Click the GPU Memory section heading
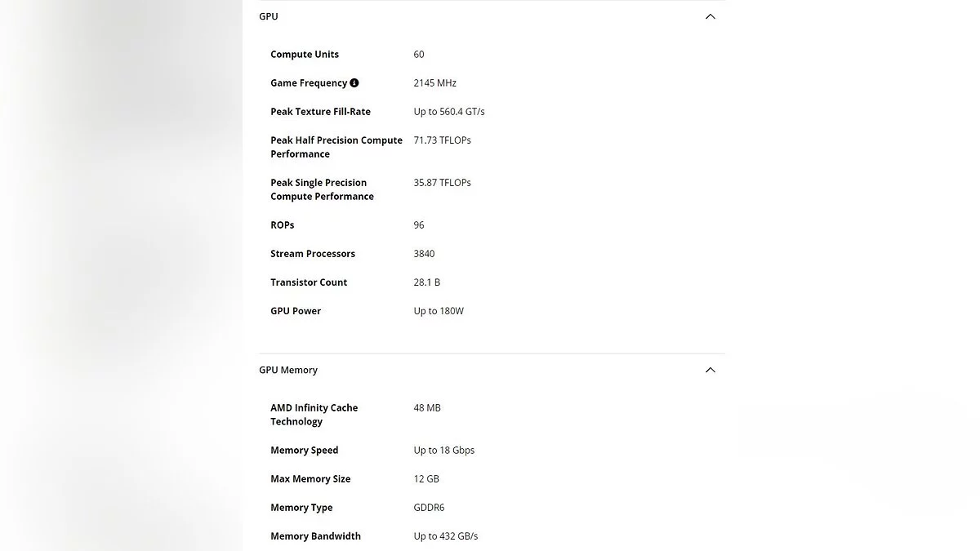Viewport: 980px width, 551px height. click(x=288, y=370)
